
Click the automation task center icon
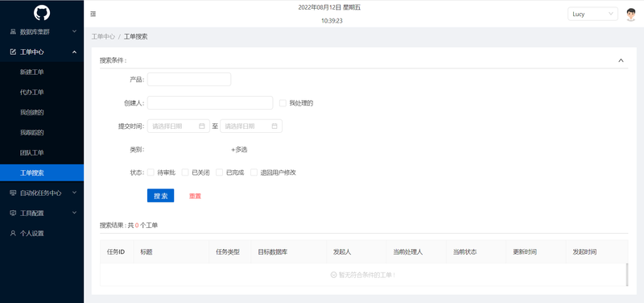click(x=13, y=193)
